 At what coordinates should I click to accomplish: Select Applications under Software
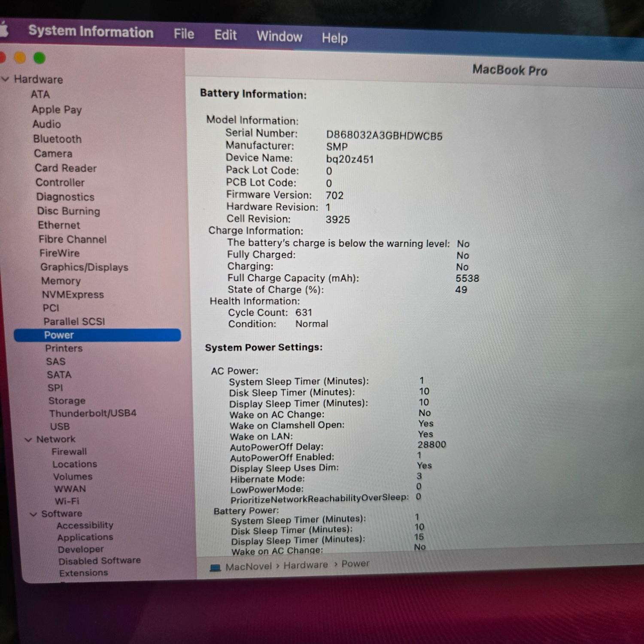pyautogui.click(x=85, y=538)
